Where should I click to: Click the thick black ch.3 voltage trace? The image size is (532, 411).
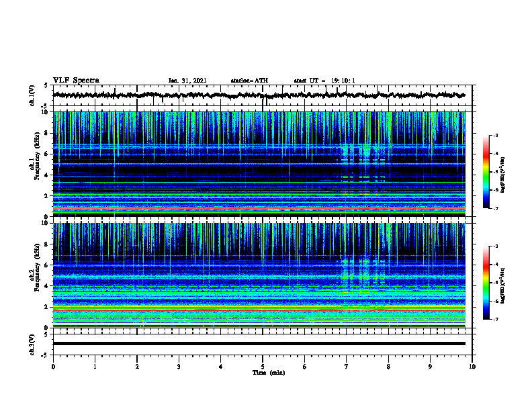tap(259, 344)
